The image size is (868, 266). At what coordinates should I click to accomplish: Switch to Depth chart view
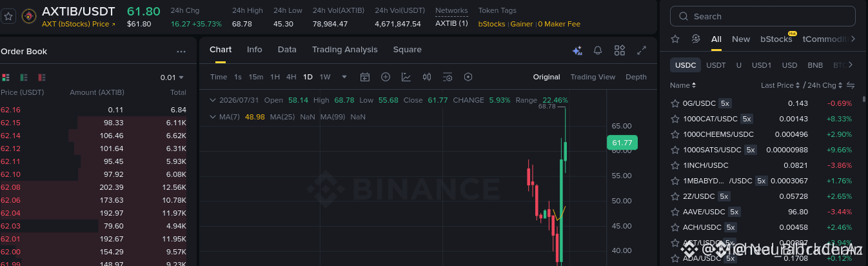click(x=636, y=77)
